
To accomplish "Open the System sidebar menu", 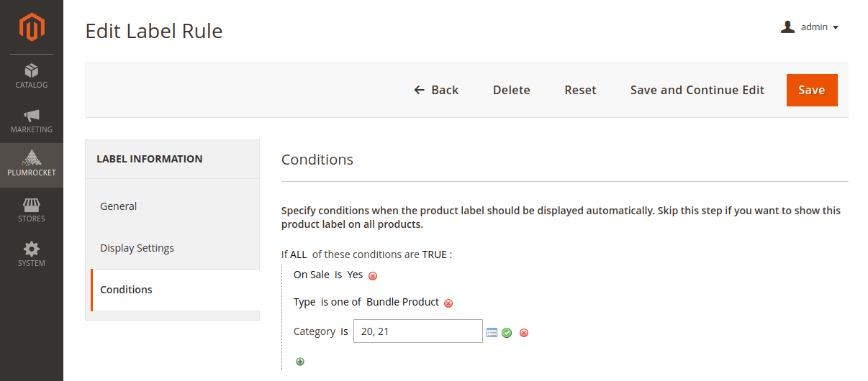I will [32, 254].
